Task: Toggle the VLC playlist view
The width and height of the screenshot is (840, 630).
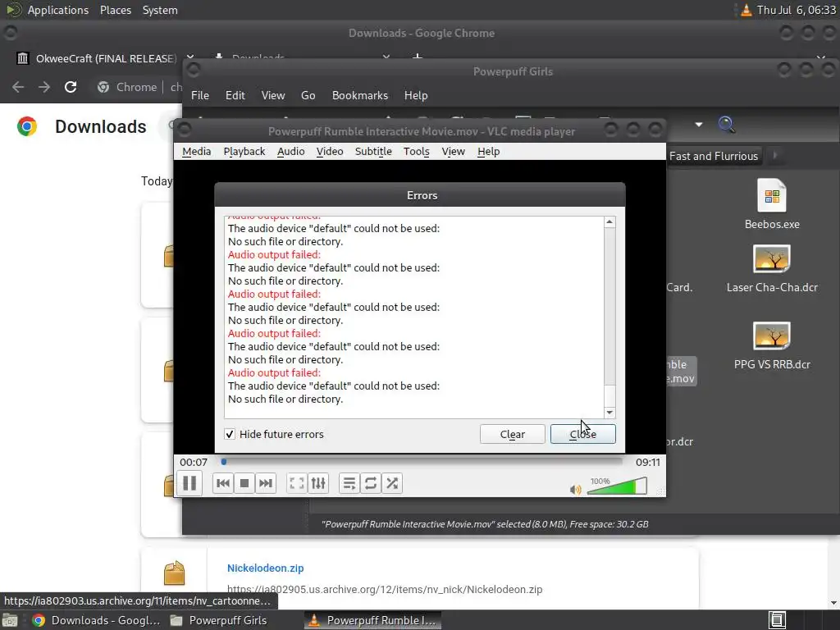Action: [x=349, y=483]
